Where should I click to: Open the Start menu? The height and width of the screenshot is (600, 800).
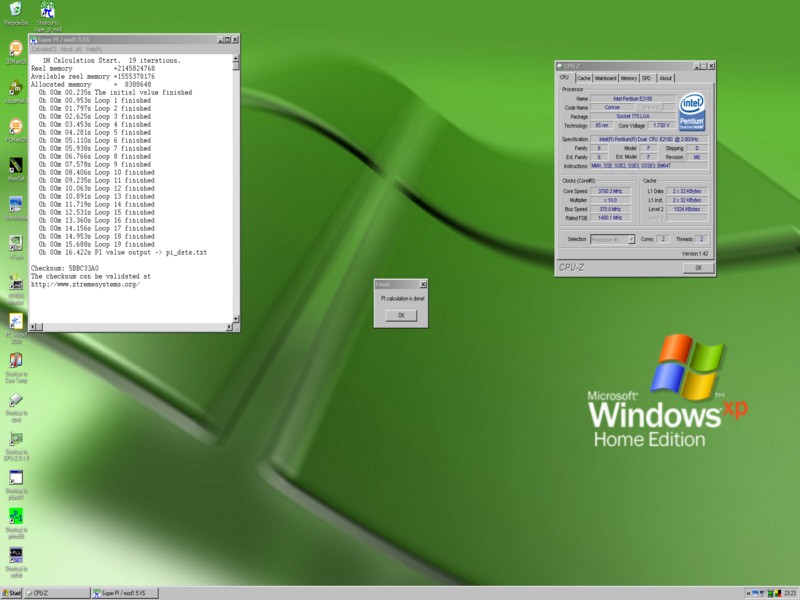[x=12, y=593]
